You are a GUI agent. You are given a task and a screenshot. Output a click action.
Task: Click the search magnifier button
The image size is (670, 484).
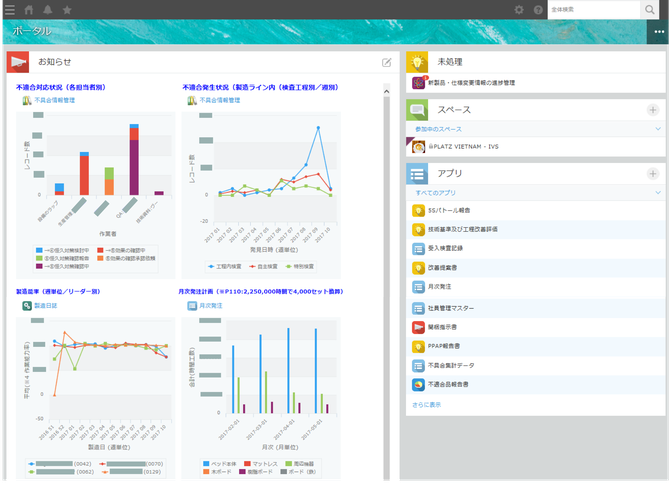pyautogui.click(x=649, y=9)
